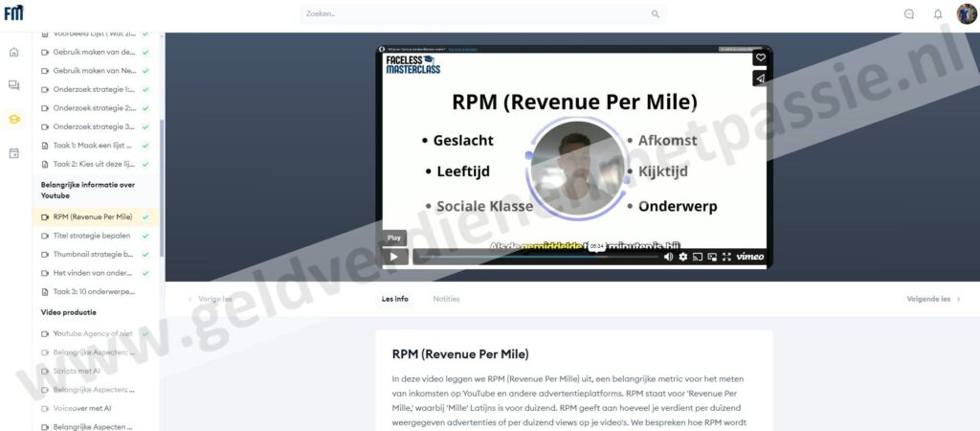Screen dimensions: 980x431
Task: Select the Les info tab
Action: pyautogui.click(x=394, y=299)
